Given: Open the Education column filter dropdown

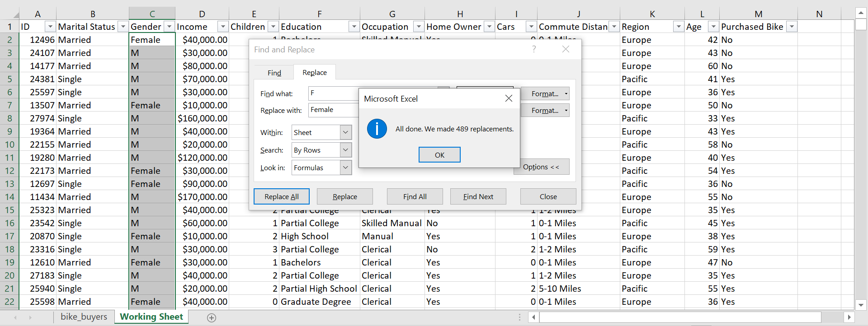Looking at the screenshot, I should [x=354, y=27].
